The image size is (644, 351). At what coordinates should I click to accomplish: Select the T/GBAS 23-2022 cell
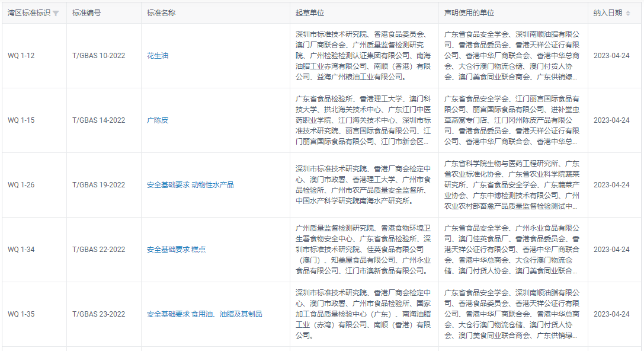tap(98, 314)
